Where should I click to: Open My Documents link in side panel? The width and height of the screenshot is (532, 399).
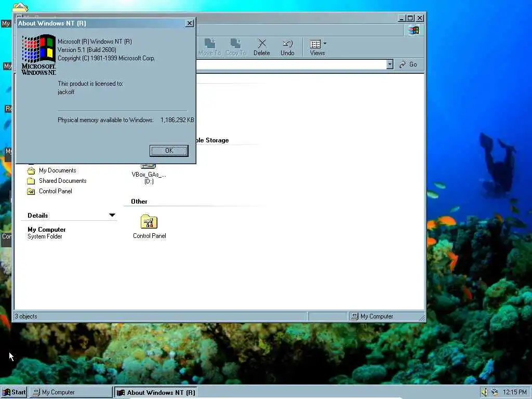tap(57, 170)
